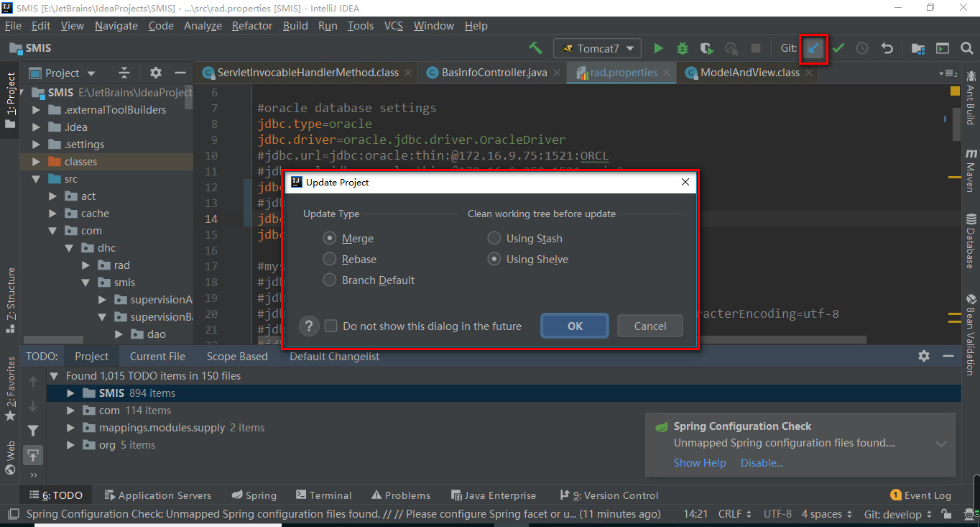This screenshot has height=527, width=980.
Task: Click Show Help link in Spring notification
Action: 700,463
